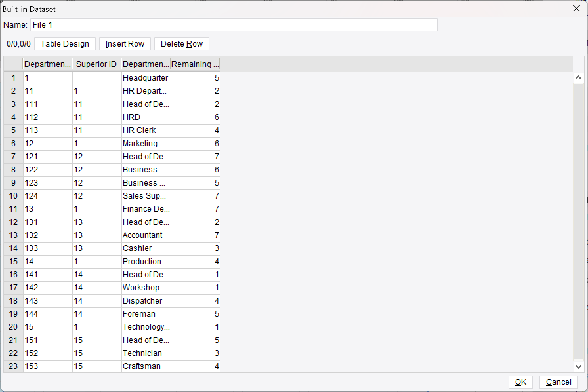This screenshot has width=588, height=392.
Task: Click the scroll down arrow
Action: click(x=578, y=367)
